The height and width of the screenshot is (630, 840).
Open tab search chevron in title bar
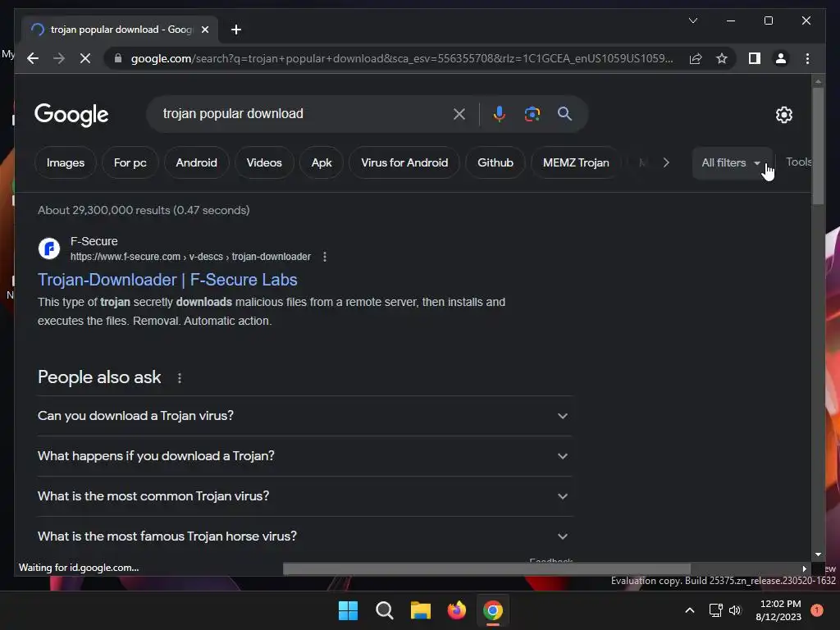click(x=692, y=21)
